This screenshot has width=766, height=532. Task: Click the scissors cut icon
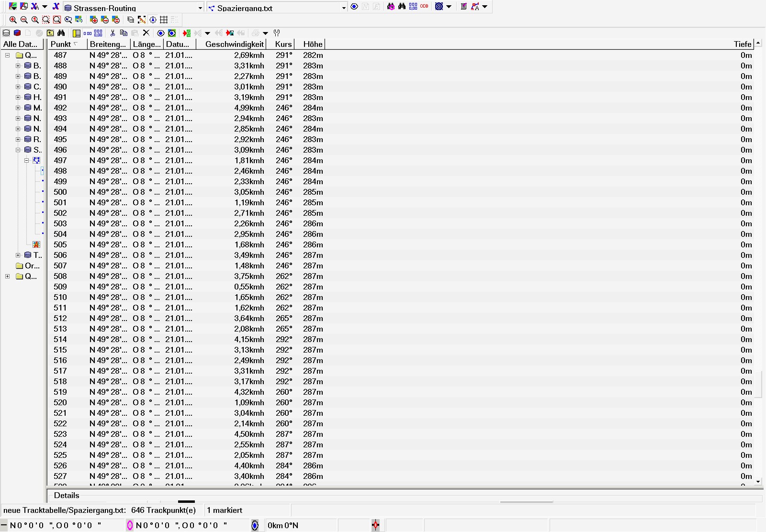[x=113, y=33]
